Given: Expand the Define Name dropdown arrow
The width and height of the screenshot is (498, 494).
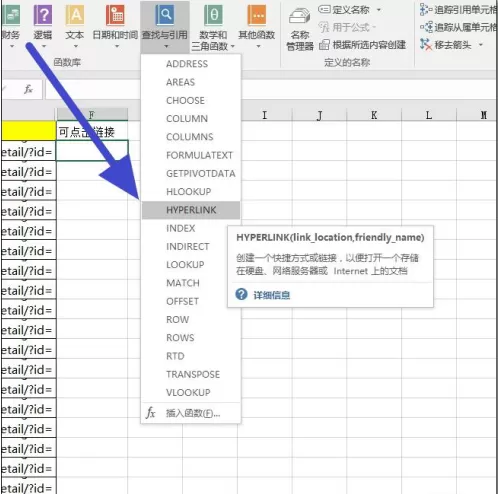Looking at the screenshot, I should [379, 10].
